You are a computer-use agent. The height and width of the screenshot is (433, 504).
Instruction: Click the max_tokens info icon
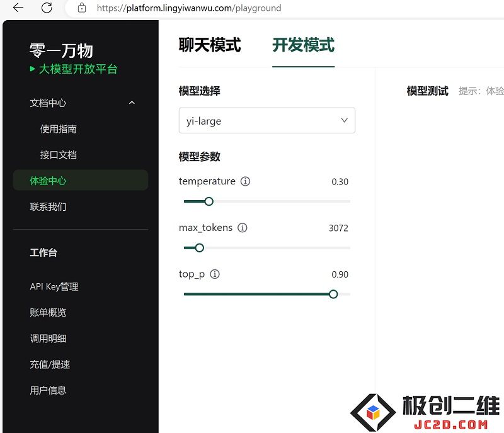tap(243, 228)
